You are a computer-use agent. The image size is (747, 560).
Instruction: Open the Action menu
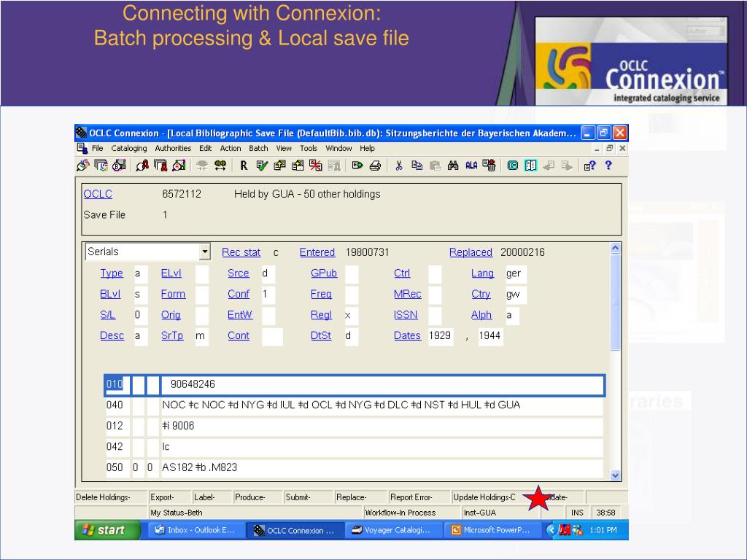pyautogui.click(x=231, y=148)
